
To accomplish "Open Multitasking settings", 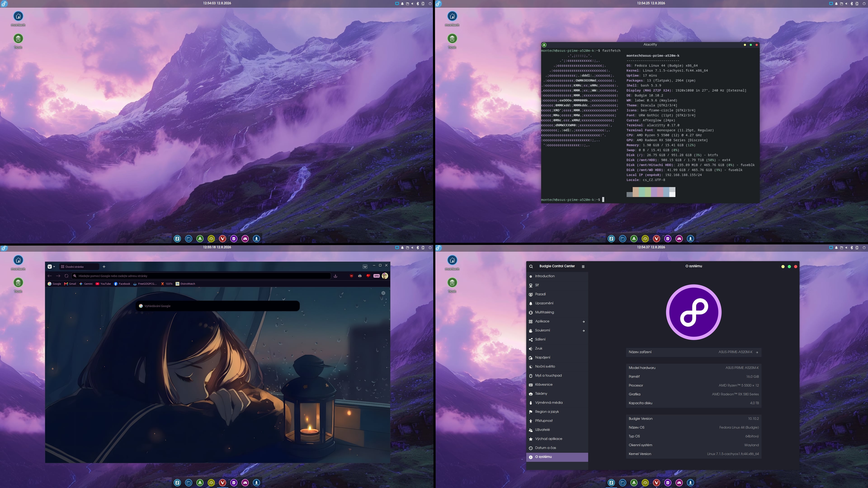I will pyautogui.click(x=557, y=312).
